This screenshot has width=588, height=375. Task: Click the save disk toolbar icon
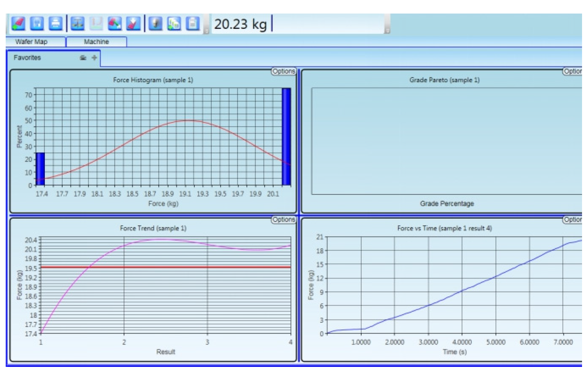pyautogui.click(x=37, y=24)
